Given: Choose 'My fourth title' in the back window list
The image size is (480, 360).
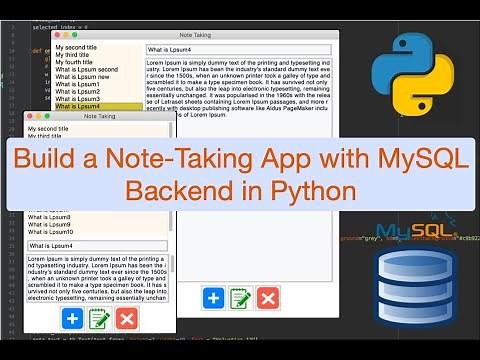Looking at the screenshot, I should click(74, 62).
